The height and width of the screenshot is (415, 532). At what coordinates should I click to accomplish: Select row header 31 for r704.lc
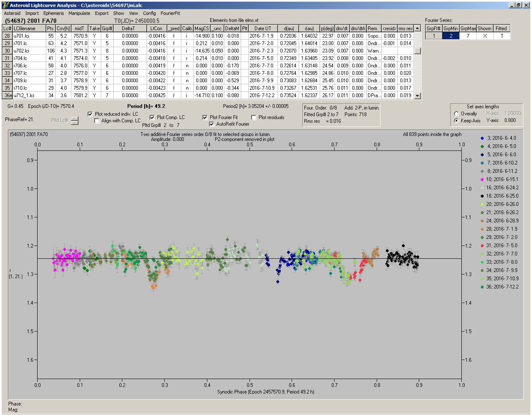pyautogui.click(x=7, y=58)
